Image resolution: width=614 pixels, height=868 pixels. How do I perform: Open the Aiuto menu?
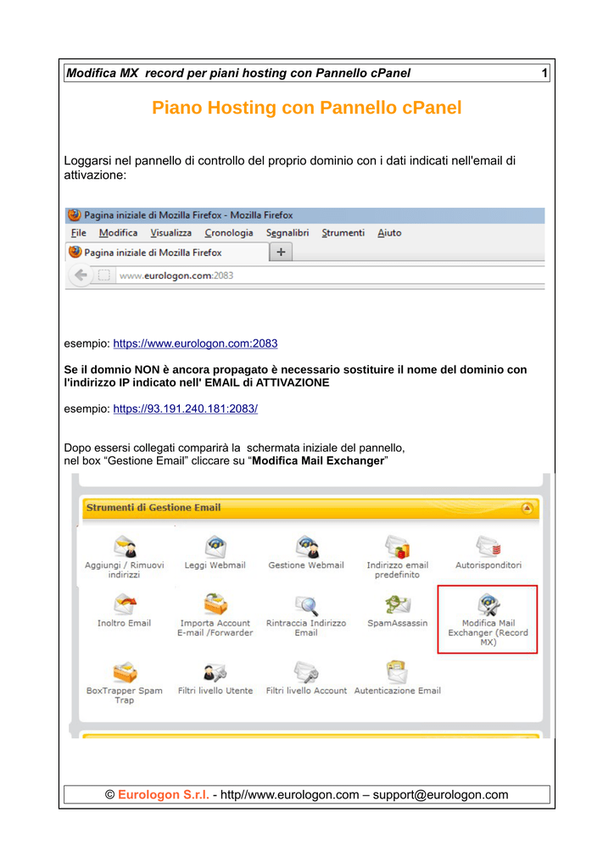(x=390, y=233)
